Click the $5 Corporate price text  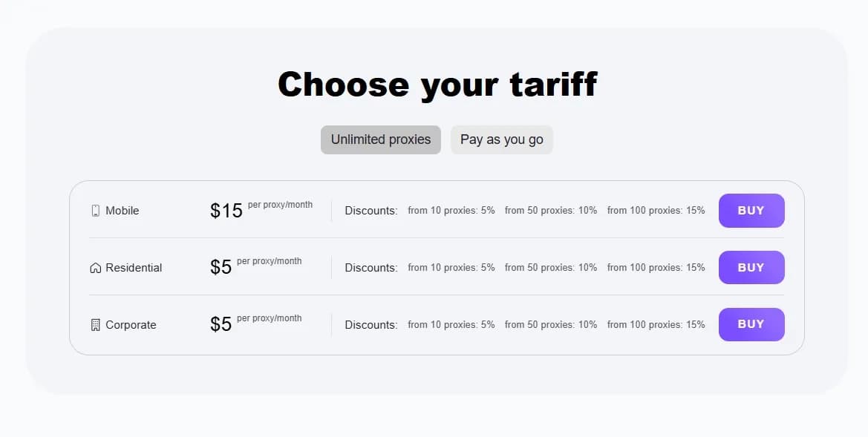coord(221,324)
